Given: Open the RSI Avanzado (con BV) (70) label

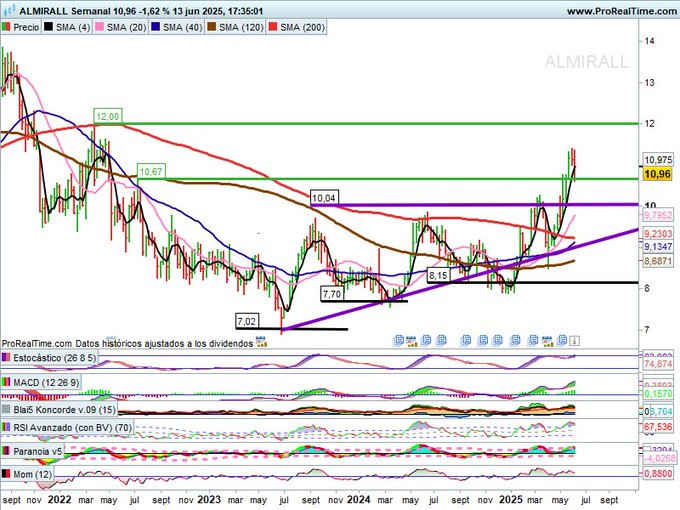Looking at the screenshot, I should click(x=72, y=428).
